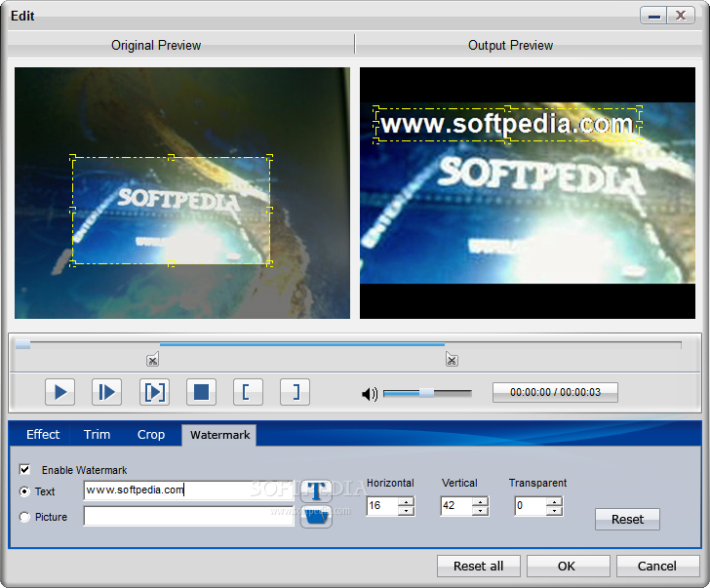
Task: Minimize the Edit window
Action: pyautogui.click(x=653, y=16)
